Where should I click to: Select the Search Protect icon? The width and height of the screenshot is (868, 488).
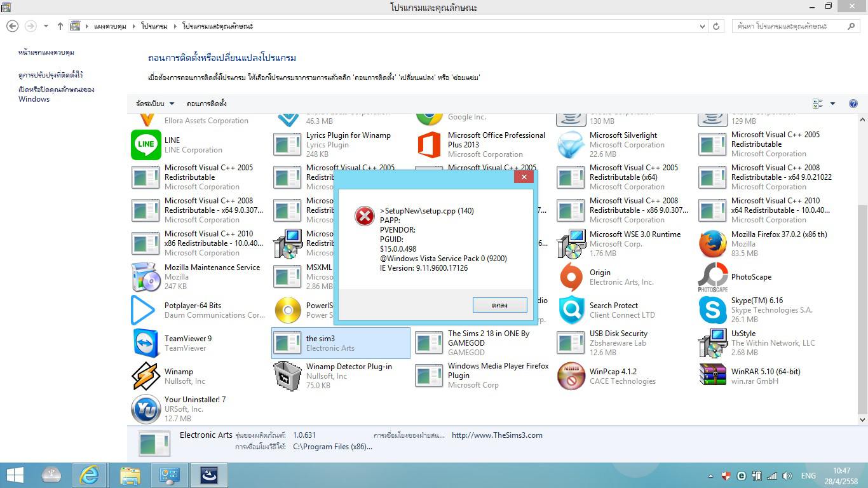coord(571,310)
